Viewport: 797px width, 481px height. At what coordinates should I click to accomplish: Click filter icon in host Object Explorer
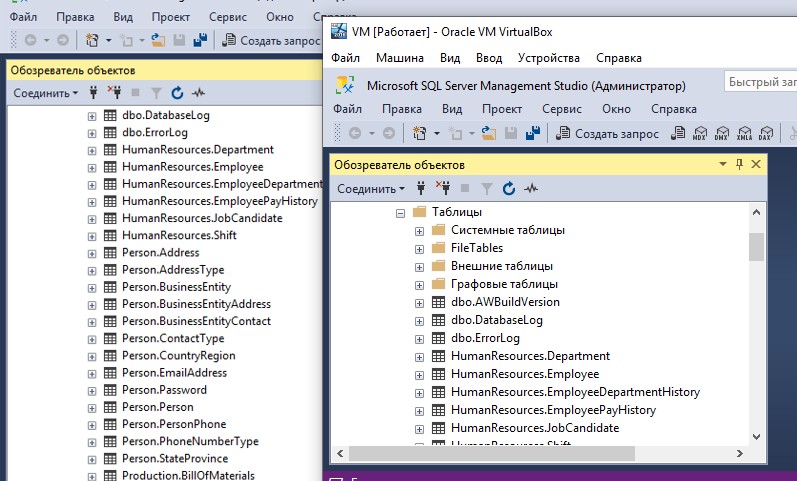(156, 93)
